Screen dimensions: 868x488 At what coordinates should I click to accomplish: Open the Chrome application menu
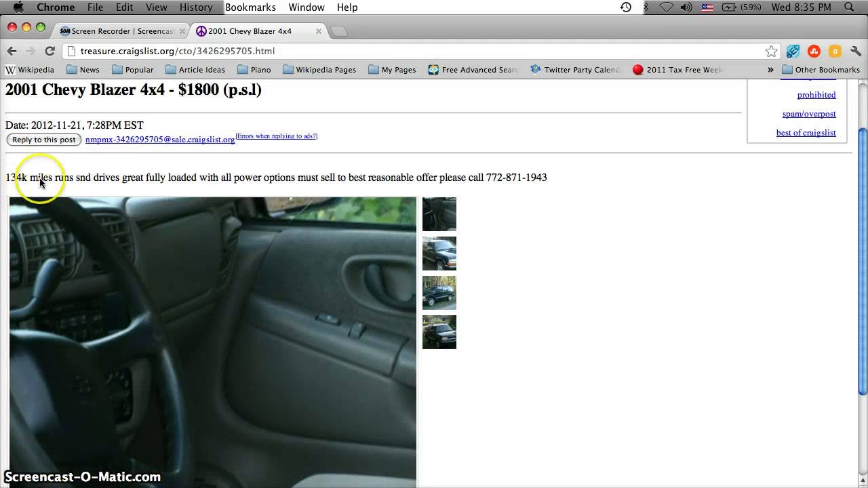56,7
